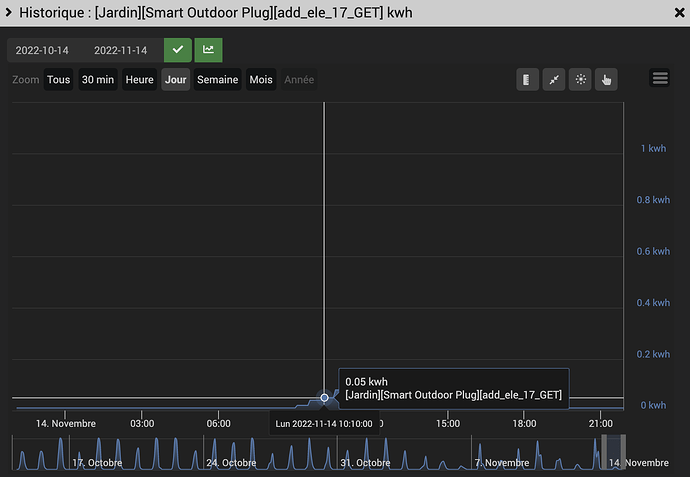Select the Heure zoom range
This screenshot has width=690, height=477.
139,80
